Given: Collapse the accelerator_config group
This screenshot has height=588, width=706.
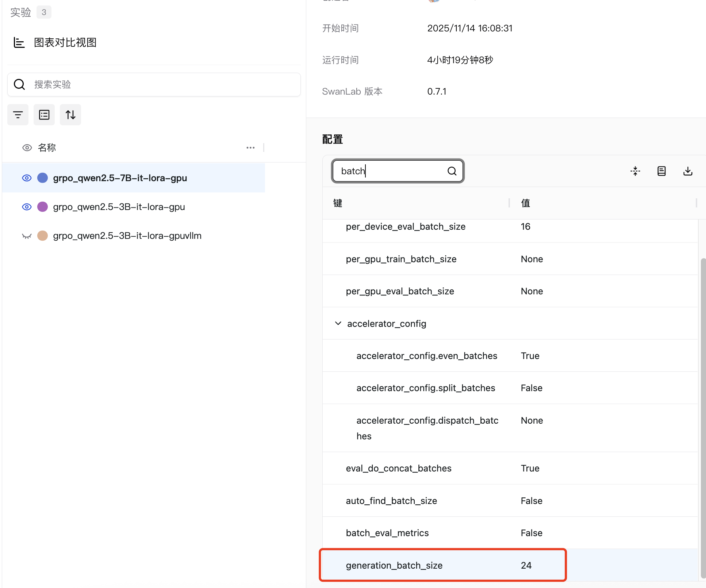Looking at the screenshot, I should click(338, 324).
